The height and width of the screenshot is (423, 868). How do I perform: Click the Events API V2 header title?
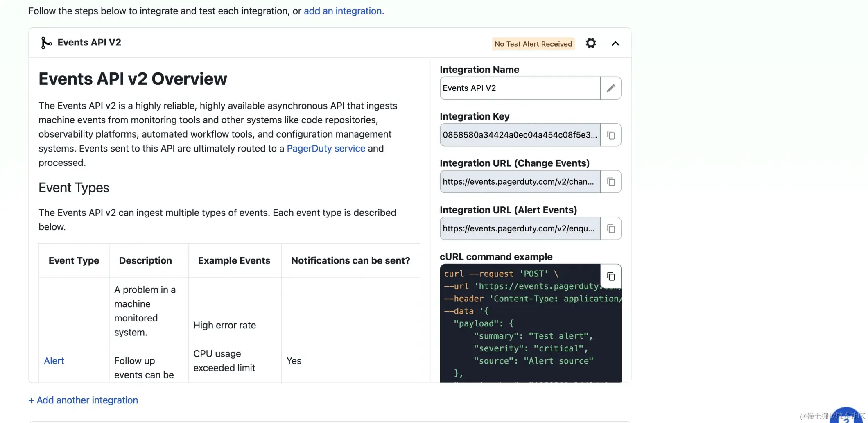(x=89, y=43)
